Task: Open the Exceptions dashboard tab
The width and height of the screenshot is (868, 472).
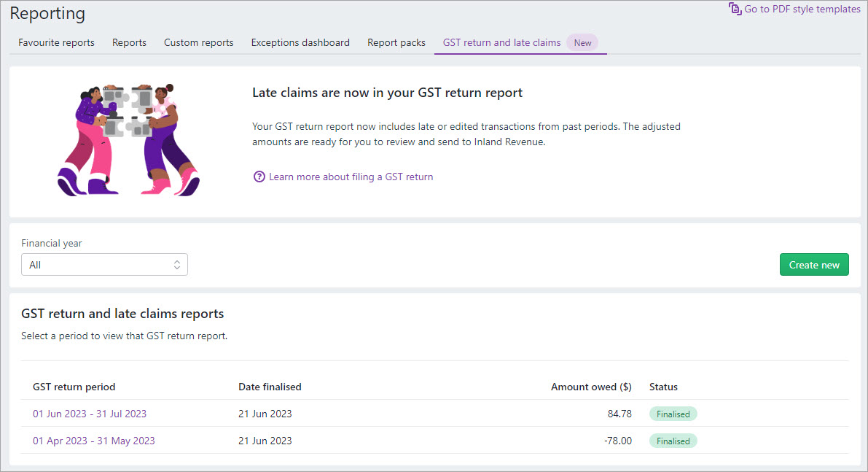Action: pyautogui.click(x=300, y=42)
